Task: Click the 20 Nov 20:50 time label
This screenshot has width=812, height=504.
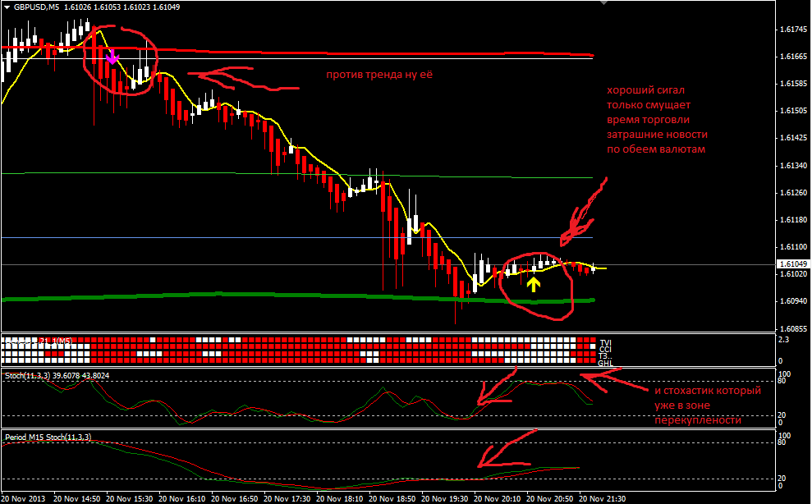Action: click(550, 499)
